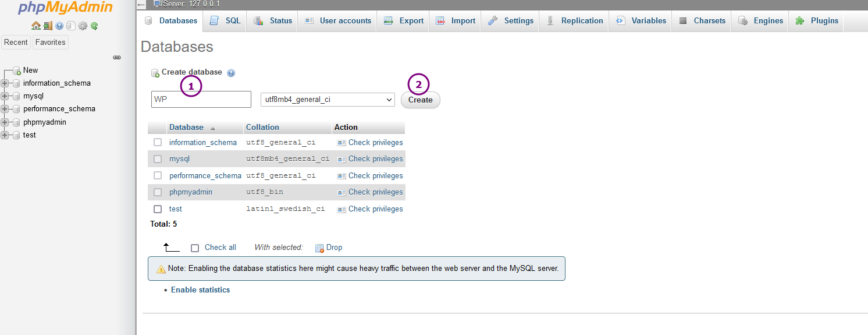
Task: Switch to the SQL tab
Action: click(225, 20)
